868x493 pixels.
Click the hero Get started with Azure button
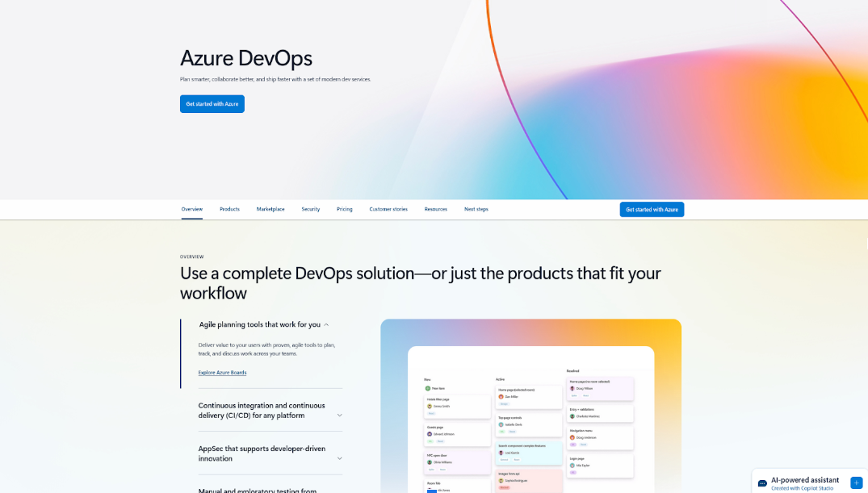[212, 104]
